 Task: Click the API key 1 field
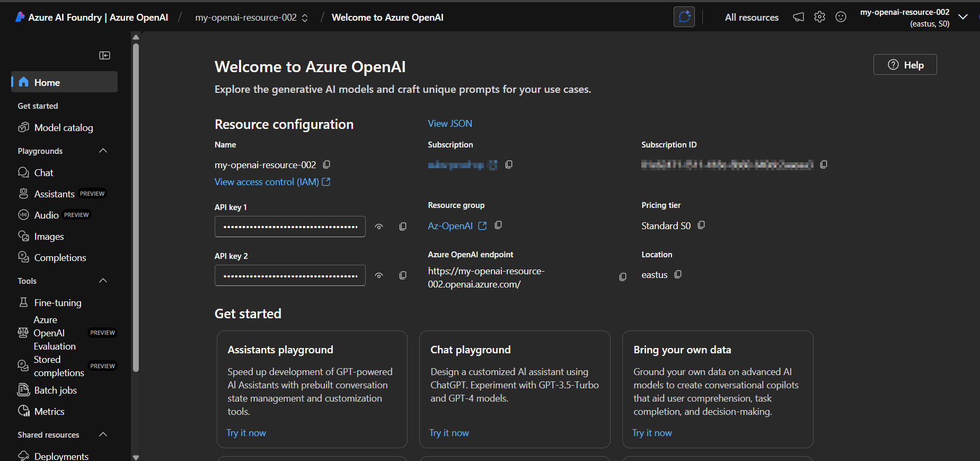click(x=290, y=227)
